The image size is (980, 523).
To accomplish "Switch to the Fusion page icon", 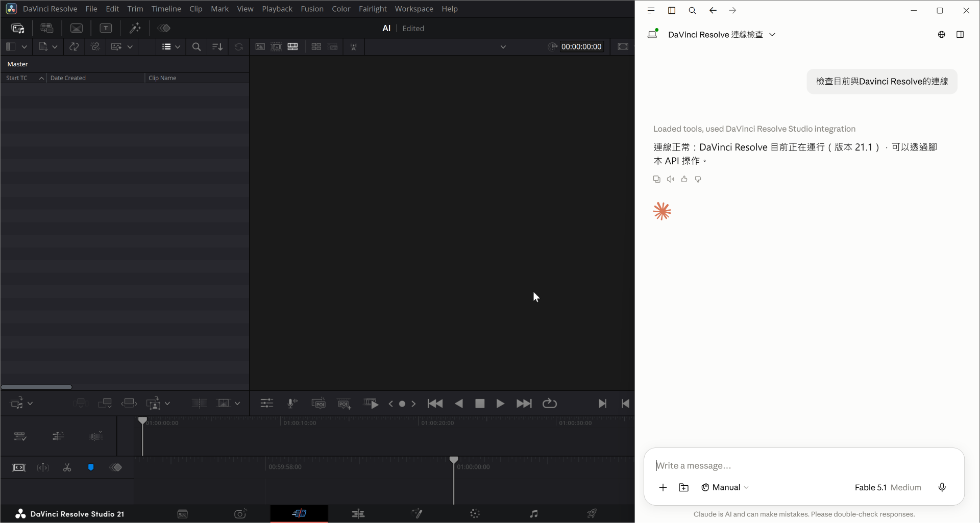I will pos(417,513).
